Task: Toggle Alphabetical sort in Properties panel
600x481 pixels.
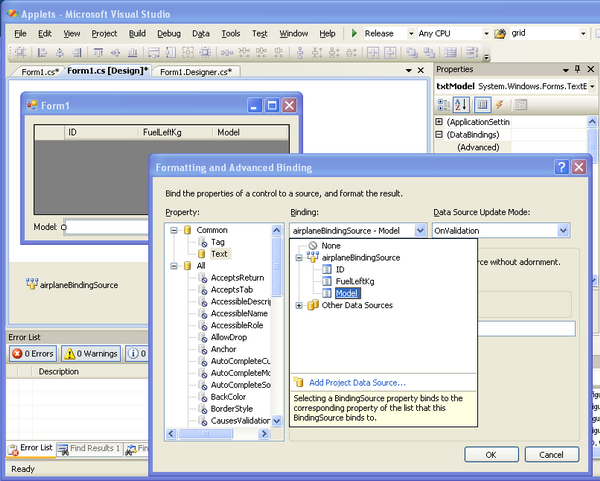Action: coord(461,104)
